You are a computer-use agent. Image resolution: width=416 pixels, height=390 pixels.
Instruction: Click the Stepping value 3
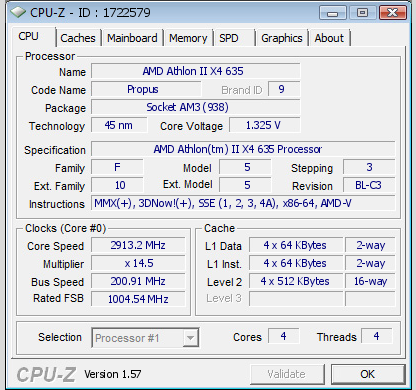(x=369, y=167)
